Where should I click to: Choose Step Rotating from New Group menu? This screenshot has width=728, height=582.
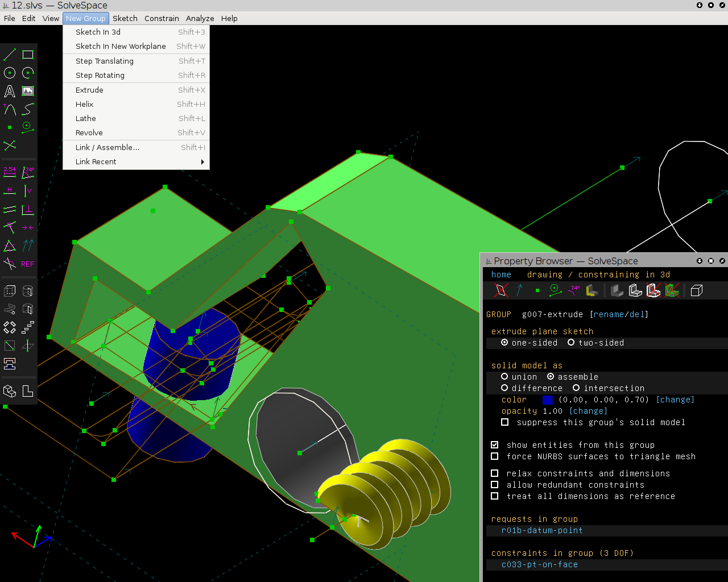(136, 76)
